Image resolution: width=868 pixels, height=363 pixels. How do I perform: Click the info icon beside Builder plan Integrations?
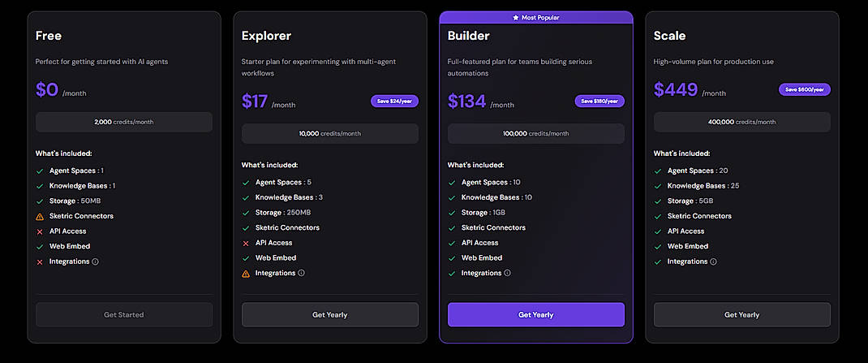point(507,273)
